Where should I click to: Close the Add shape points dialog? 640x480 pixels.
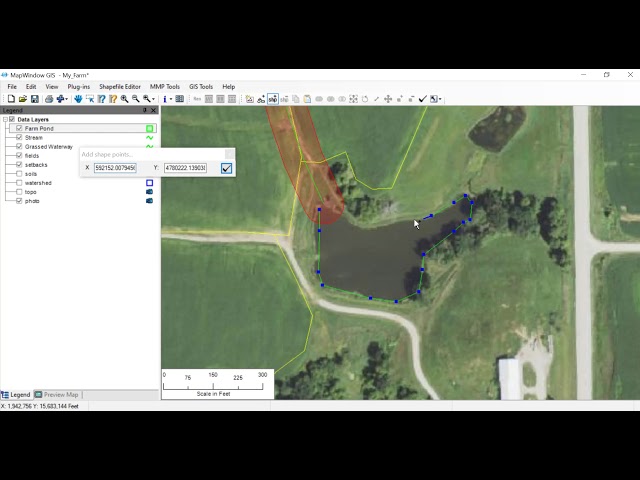coord(230,154)
